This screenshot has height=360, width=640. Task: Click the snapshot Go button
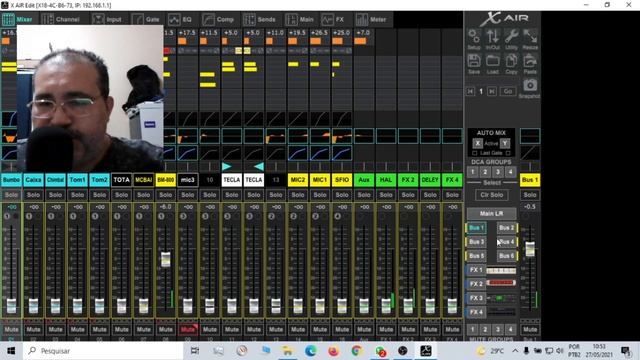[x=507, y=91]
